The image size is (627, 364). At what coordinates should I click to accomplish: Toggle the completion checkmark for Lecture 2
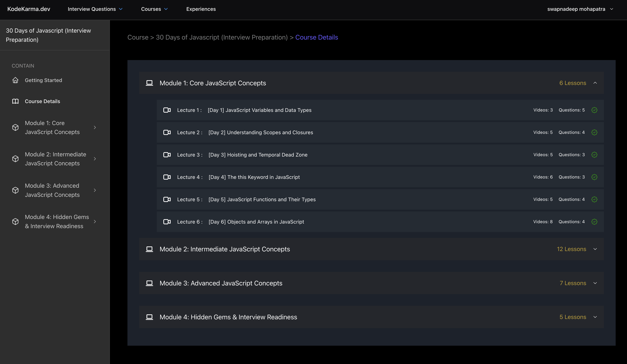click(x=594, y=132)
